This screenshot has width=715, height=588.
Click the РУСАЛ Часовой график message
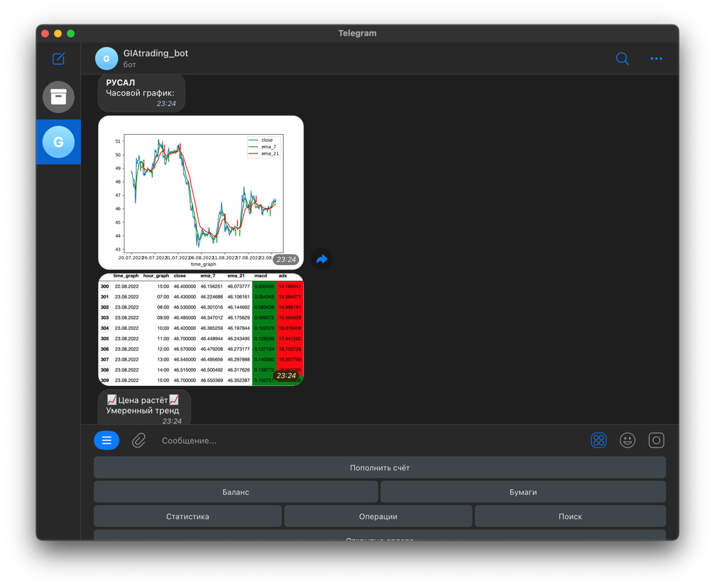click(141, 92)
